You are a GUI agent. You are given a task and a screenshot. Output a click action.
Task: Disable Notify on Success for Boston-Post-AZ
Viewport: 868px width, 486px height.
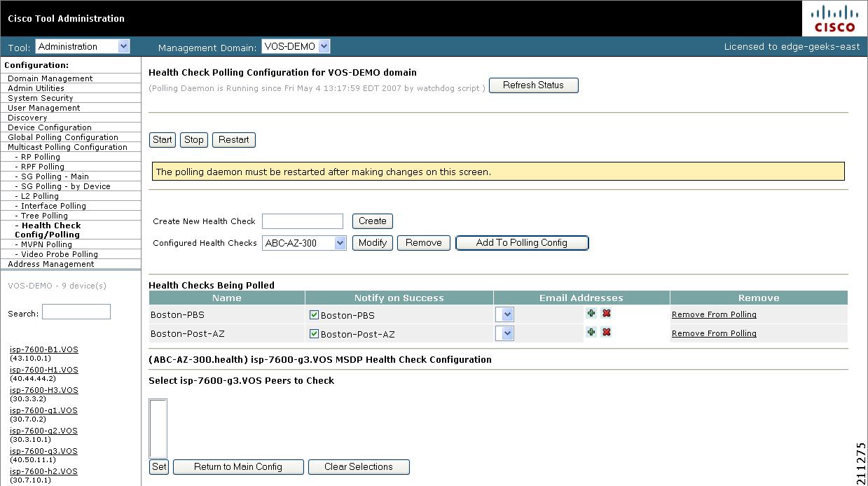click(315, 335)
